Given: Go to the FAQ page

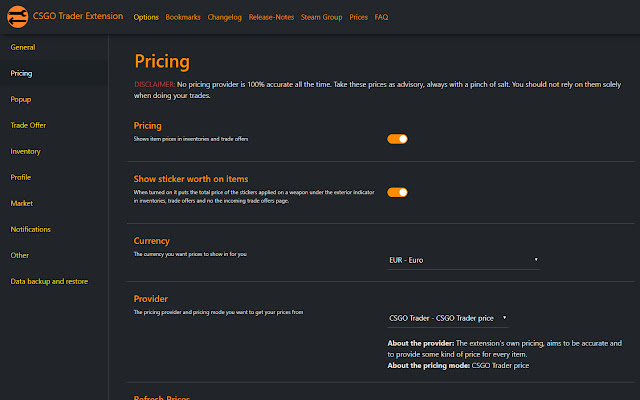Looking at the screenshot, I should (381, 17).
